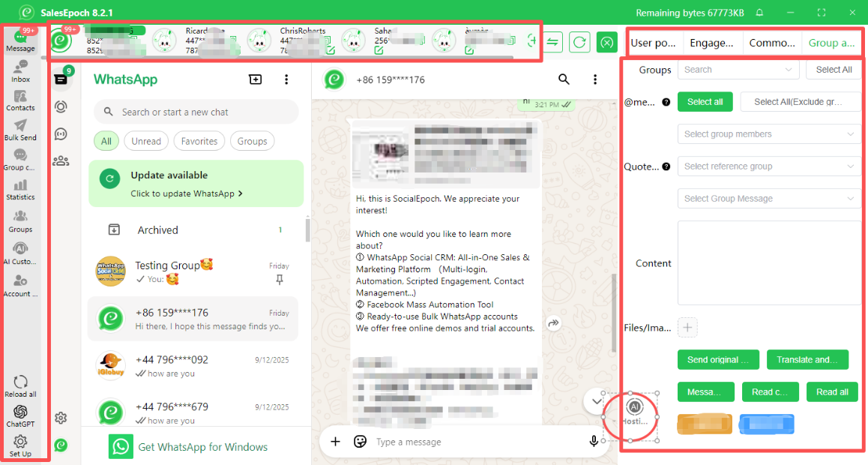Click the green X button in top toolbar
The width and height of the screenshot is (868, 465).
(x=606, y=42)
